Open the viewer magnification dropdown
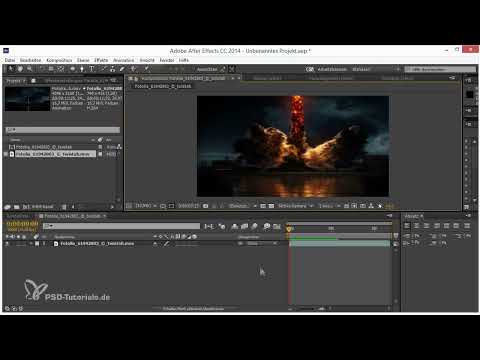Image resolution: width=480 pixels, height=360 pixels. (x=145, y=206)
